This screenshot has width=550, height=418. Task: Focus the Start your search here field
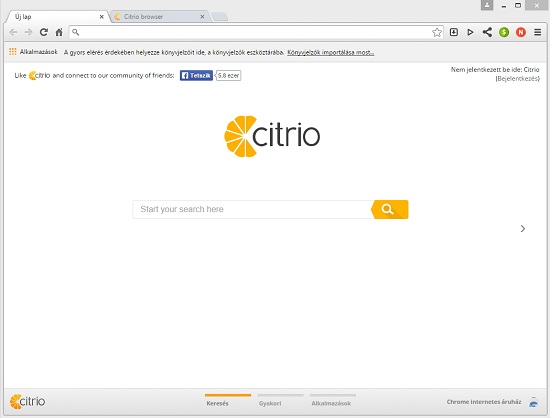coord(253,209)
